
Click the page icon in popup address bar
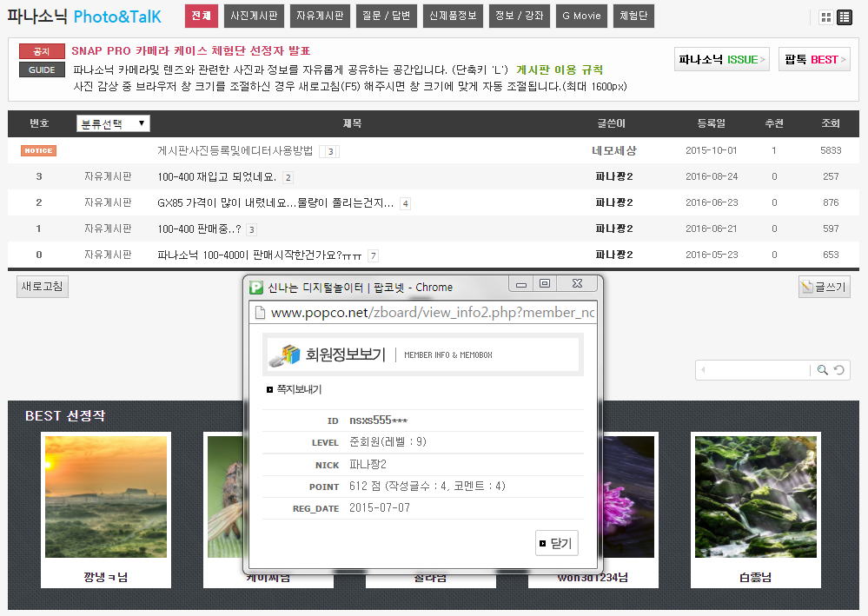coord(260,313)
